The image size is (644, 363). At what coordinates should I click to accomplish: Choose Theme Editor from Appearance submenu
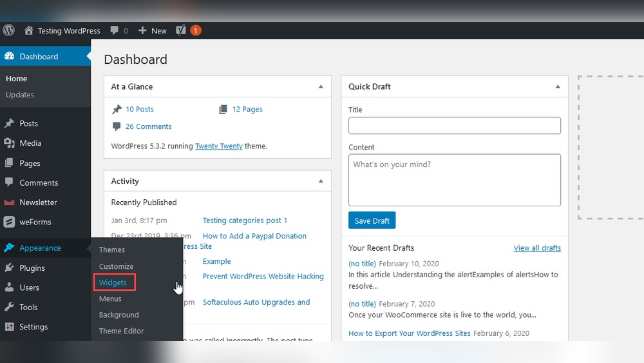121,331
